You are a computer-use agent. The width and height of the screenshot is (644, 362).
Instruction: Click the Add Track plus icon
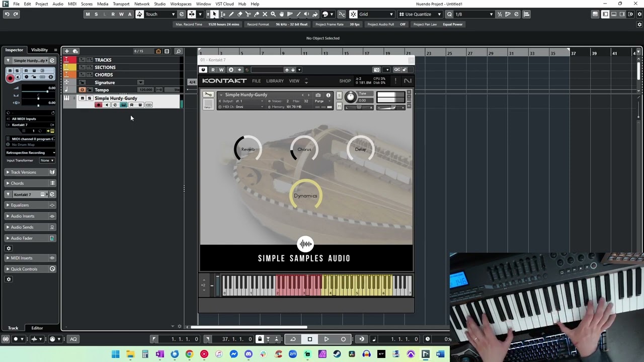pyautogui.click(x=66, y=51)
